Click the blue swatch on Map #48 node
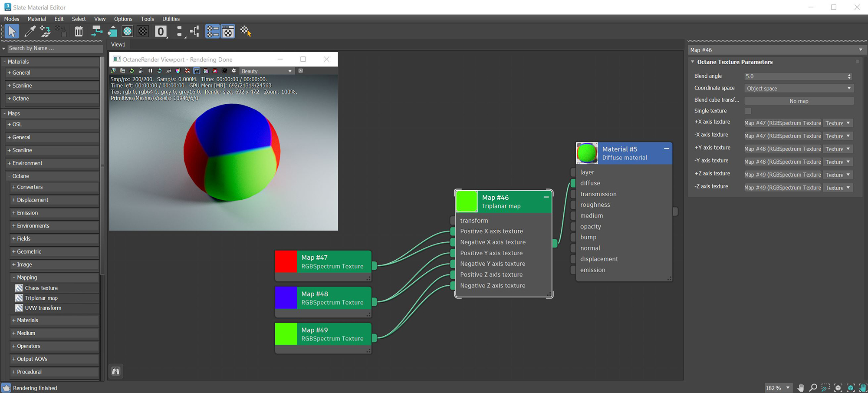 pos(286,298)
